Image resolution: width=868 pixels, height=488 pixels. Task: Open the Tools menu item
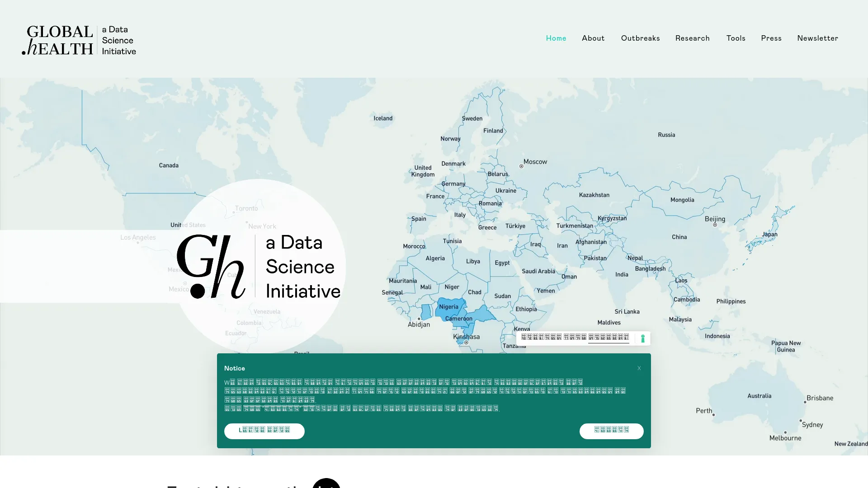pyautogui.click(x=736, y=38)
